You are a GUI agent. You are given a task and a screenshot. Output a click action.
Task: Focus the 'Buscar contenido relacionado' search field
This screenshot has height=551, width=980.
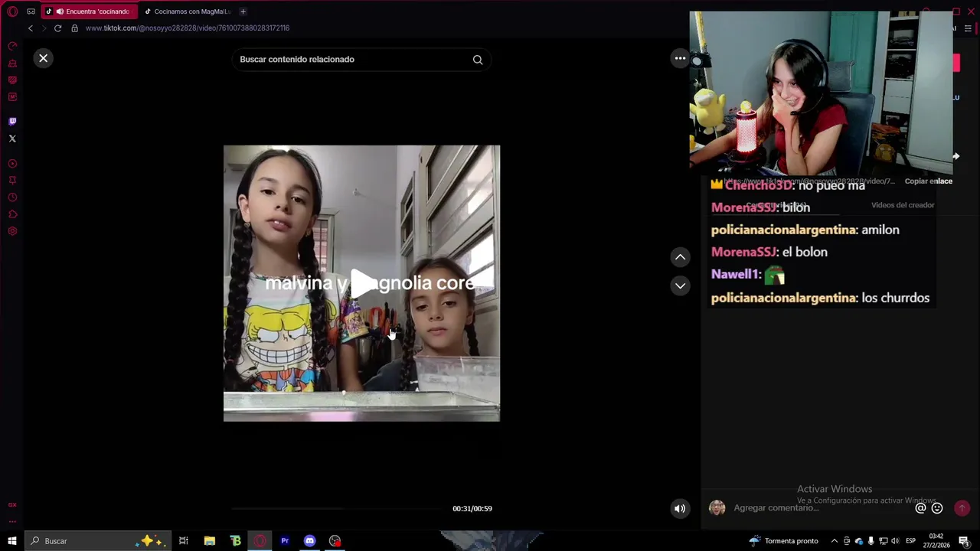[361, 60]
